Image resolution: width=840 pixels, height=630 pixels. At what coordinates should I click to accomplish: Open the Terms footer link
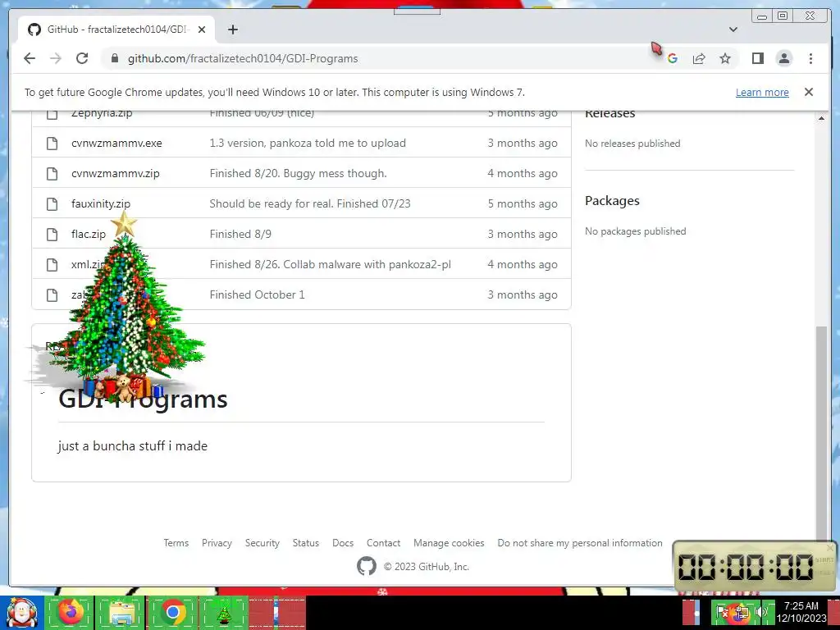click(176, 543)
